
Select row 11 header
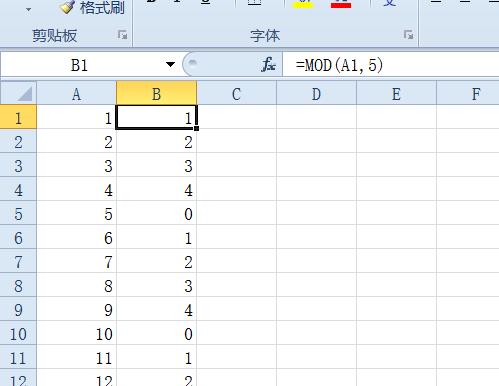pos(18,357)
